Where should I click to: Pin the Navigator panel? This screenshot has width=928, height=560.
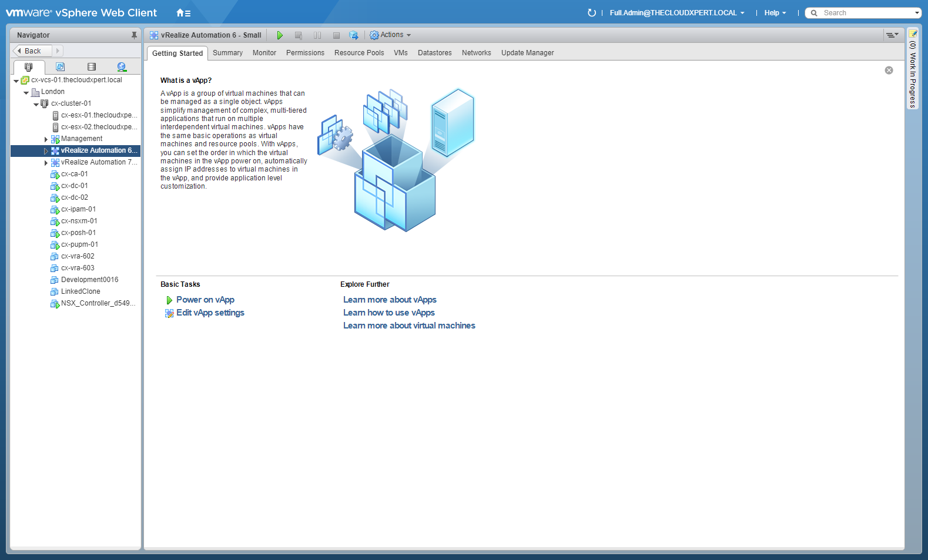134,35
